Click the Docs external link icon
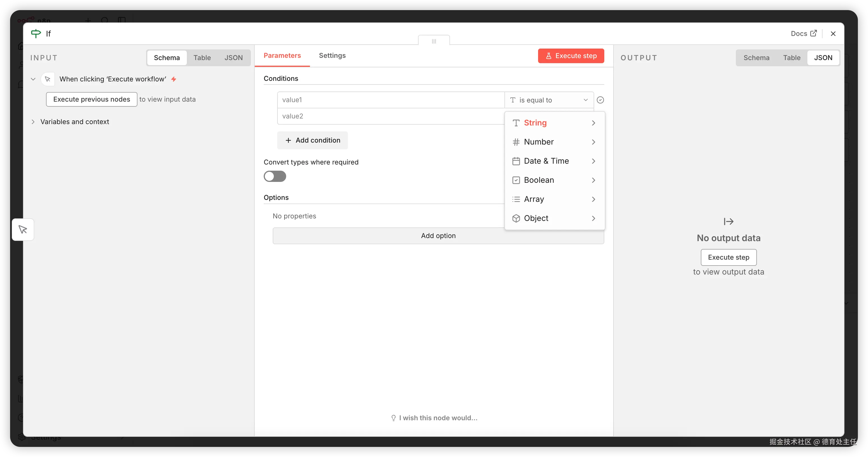 (x=813, y=33)
